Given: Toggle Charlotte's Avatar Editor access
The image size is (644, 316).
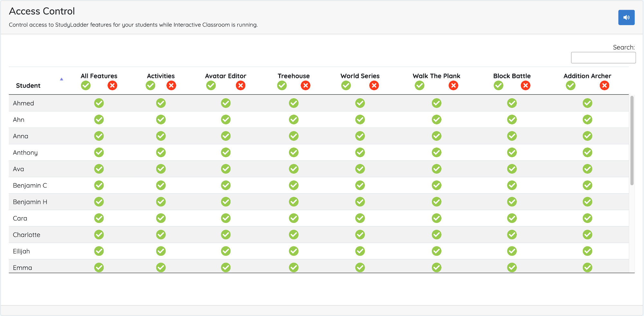Looking at the screenshot, I should pos(225,235).
